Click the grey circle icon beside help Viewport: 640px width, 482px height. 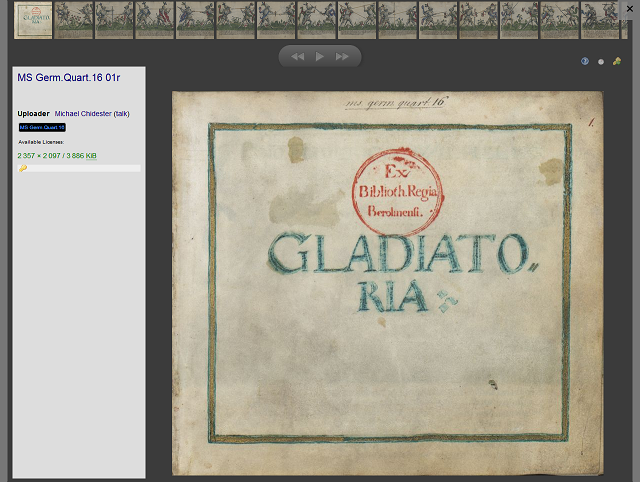coord(601,62)
